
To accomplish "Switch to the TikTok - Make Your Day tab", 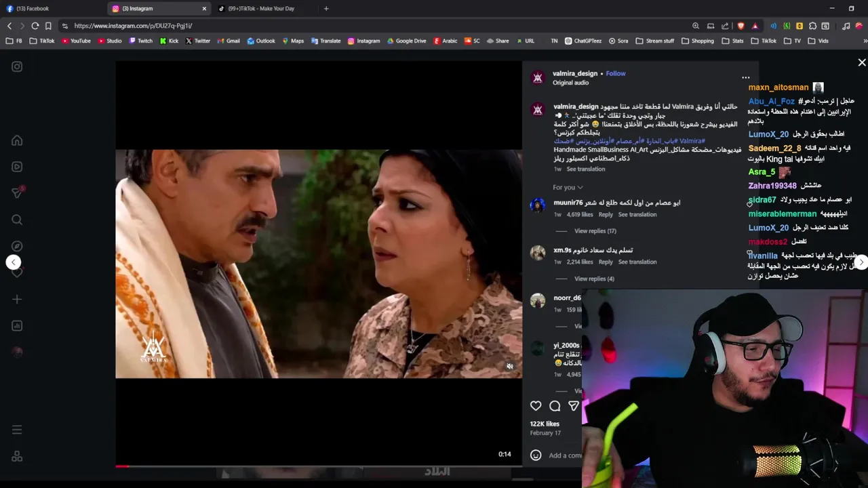I will (264, 9).
